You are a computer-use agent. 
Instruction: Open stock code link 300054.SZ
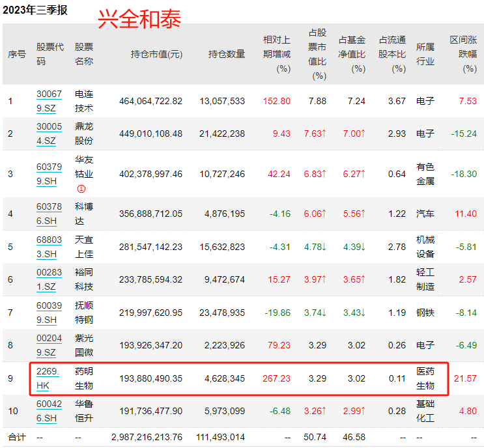coord(49,133)
